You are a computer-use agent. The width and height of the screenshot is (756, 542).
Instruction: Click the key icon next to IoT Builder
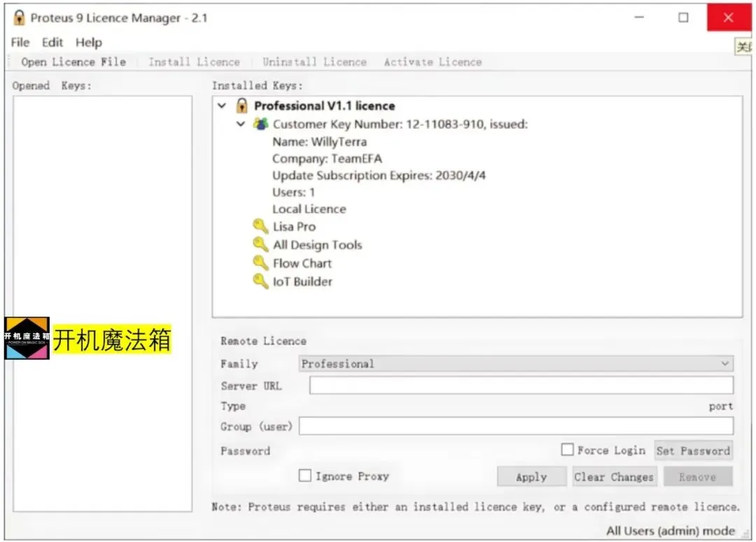coord(260,281)
